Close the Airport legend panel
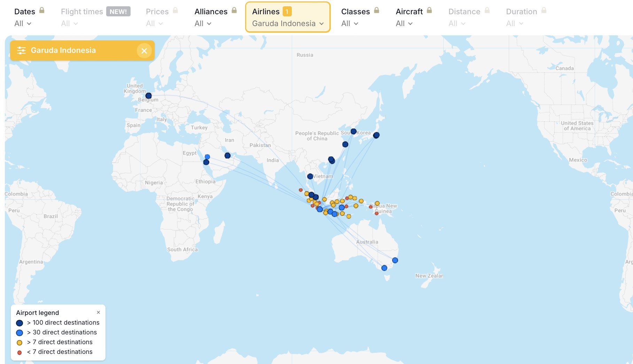 [x=98, y=312]
